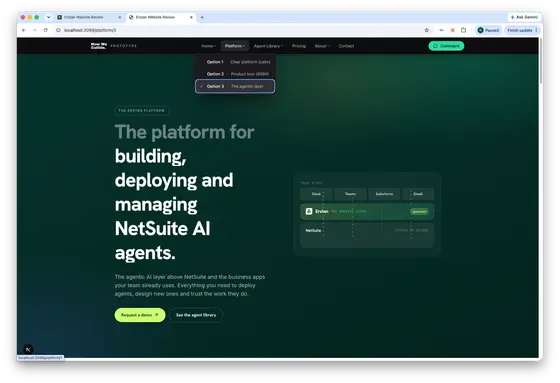Click the Erstan logo icon in diagram
The image size is (560, 383).
point(309,212)
